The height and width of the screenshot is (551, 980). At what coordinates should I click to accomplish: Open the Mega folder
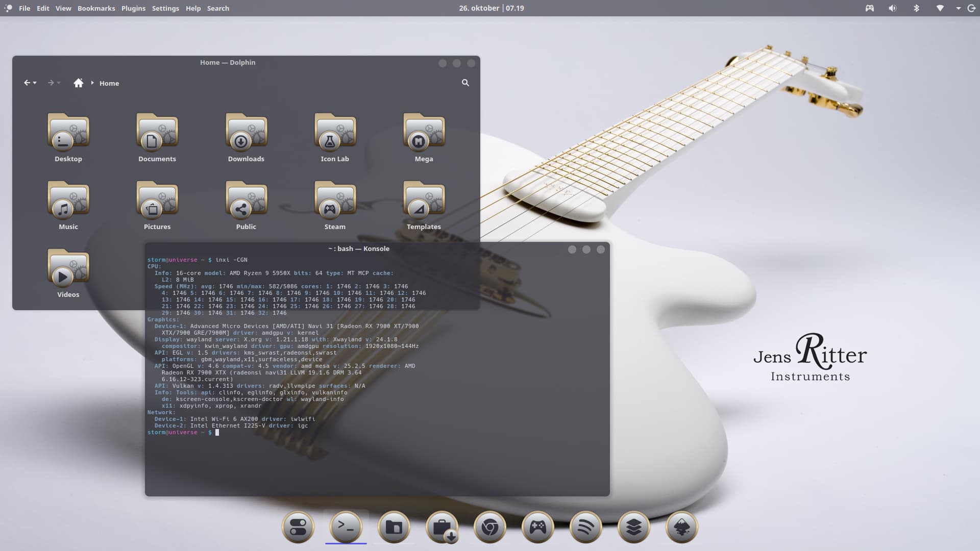tap(424, 134)
